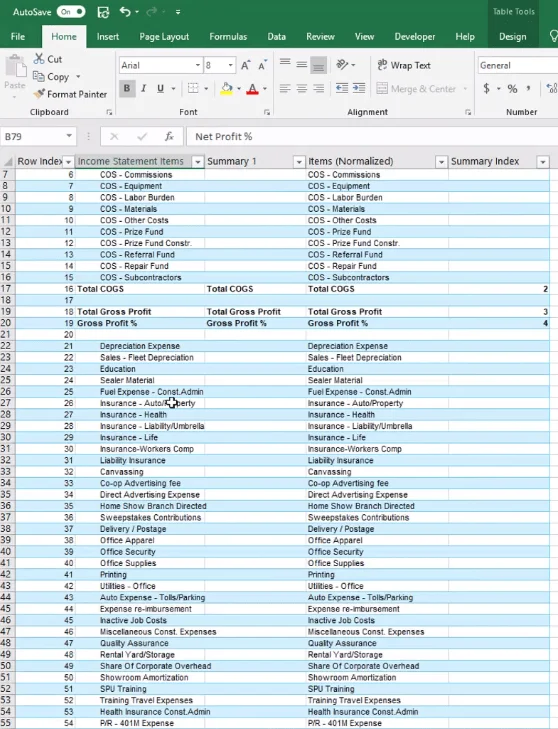This screenshot has width=558, height=729.
Task: Click the top align icon
Action: (x=285, y=65)
